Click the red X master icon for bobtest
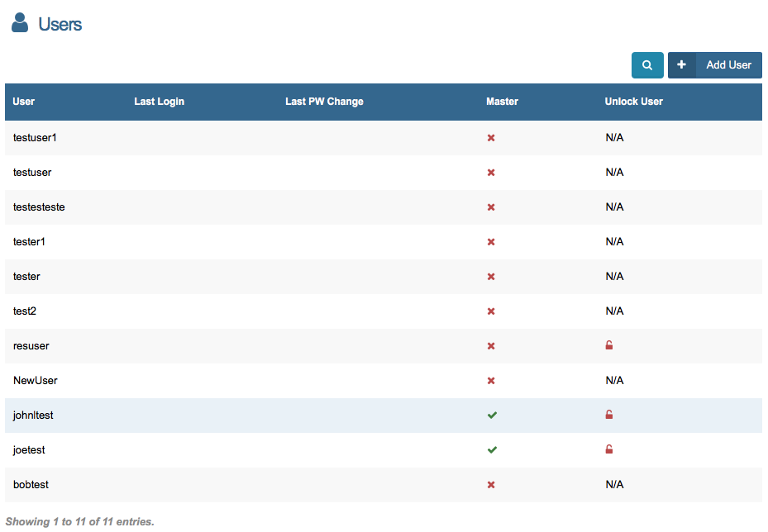 pos(491,485)
